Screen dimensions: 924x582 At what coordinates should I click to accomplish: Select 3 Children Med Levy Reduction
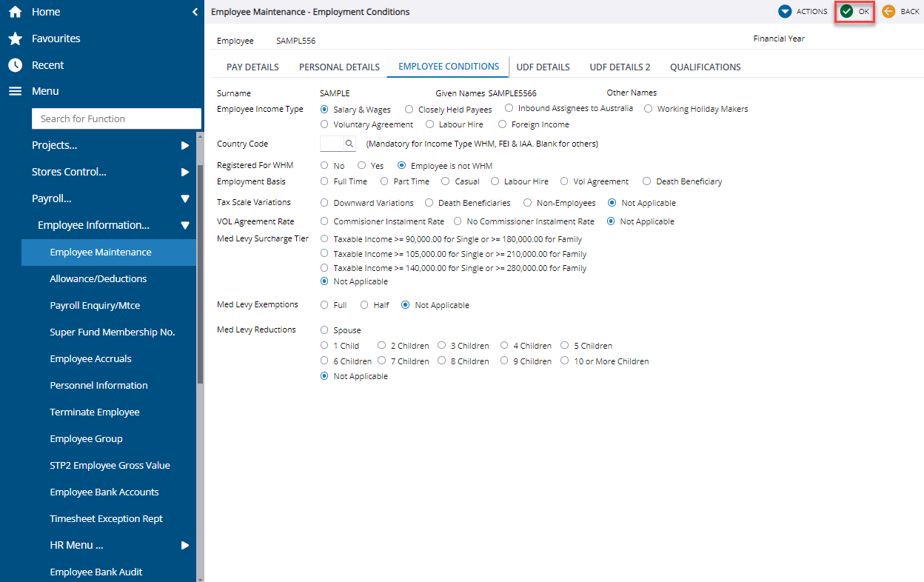441,345
